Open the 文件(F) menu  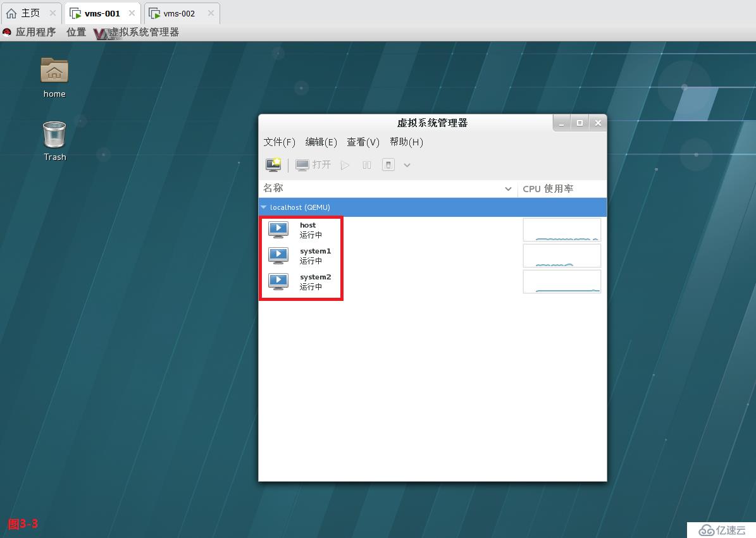(279, 142)
